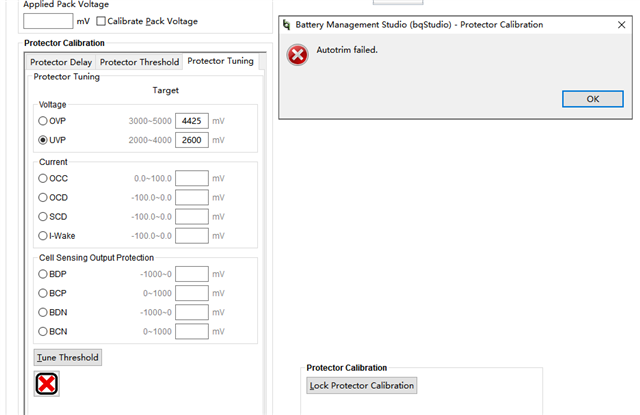640x415 pixels.
Task: Click the BCN target input field
Action: click(192, 331)
